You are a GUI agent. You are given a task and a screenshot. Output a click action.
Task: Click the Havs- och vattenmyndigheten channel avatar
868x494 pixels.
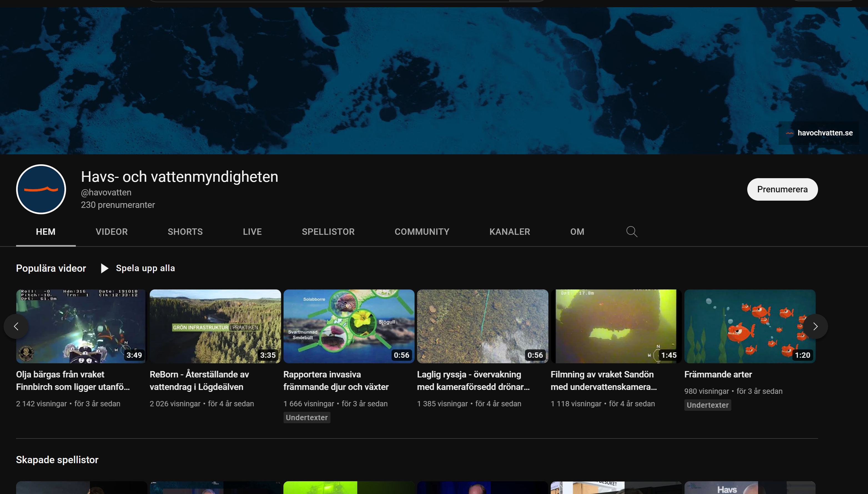41,189
